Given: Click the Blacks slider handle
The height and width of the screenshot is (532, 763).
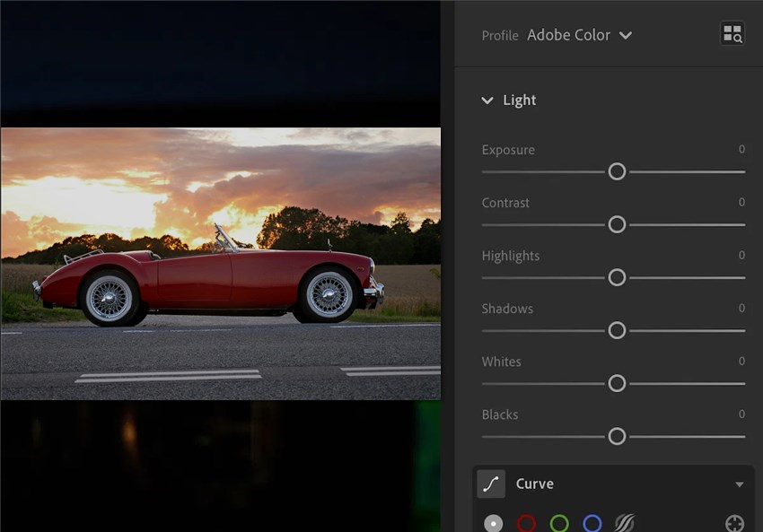Looking at the screenshot, I should pos(617,436).
